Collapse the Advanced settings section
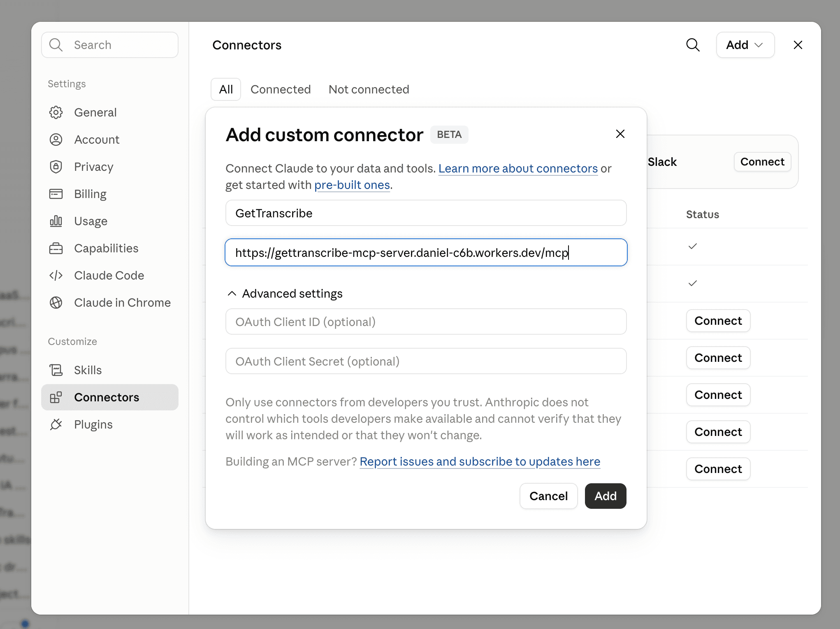This screenshot has width=840, height=629. pos(285,294)
